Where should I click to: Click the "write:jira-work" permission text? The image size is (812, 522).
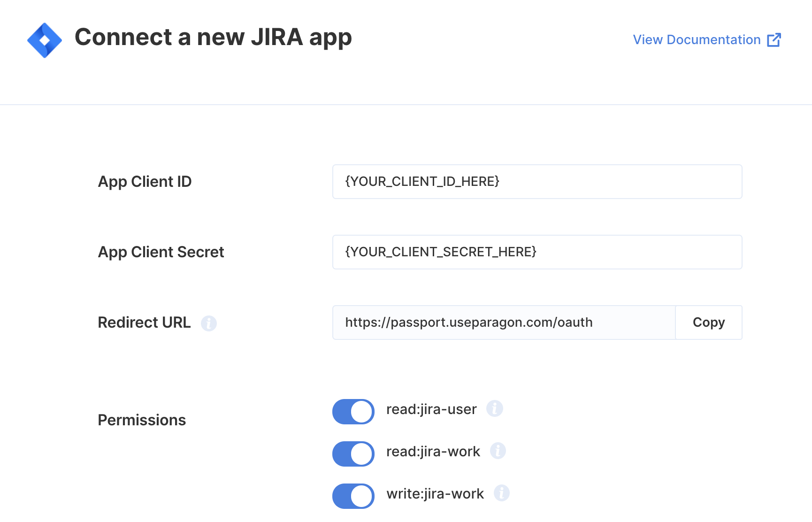tap(435, 494)
